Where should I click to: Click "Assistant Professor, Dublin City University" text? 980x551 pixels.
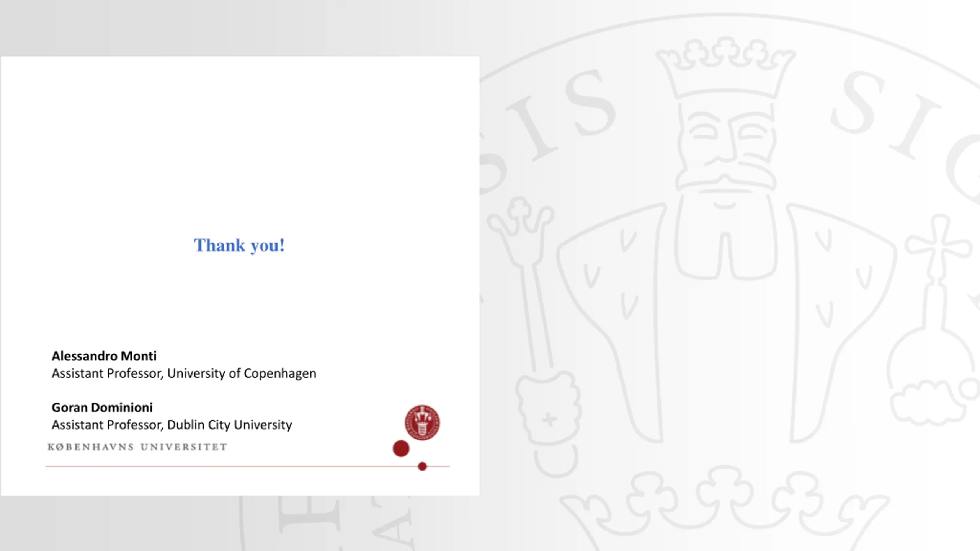(x=172, y=425)
